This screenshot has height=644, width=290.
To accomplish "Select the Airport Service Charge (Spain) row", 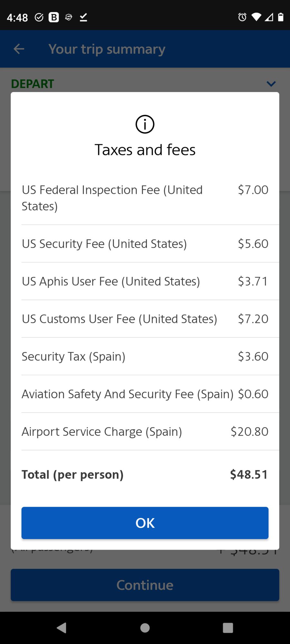I will coord(145,431).
